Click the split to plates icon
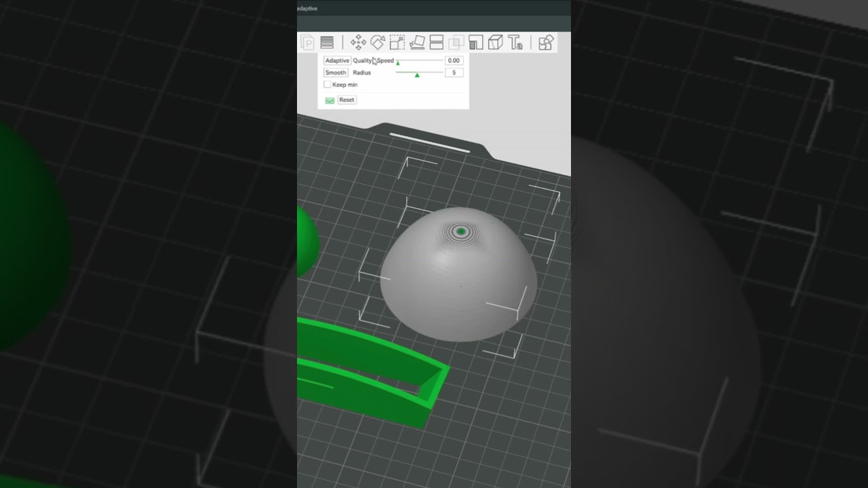868x488 pixels. point(307,43)
